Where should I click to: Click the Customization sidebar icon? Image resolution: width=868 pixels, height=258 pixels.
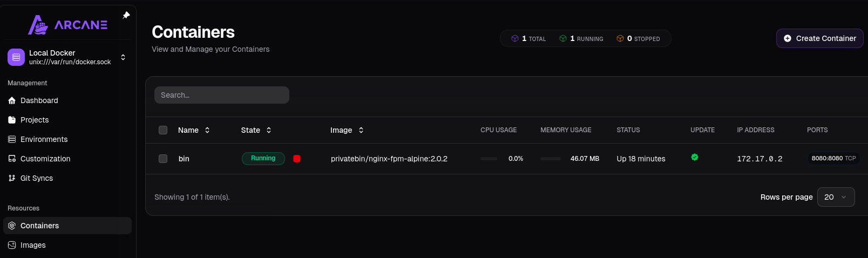12,159
